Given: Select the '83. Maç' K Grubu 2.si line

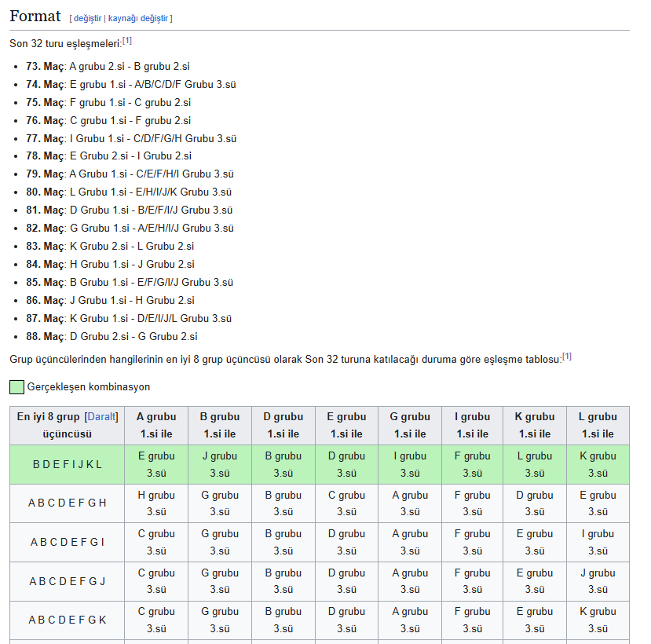Looking at the screenshot, I should pyautogui.click(x=110, y=247).
